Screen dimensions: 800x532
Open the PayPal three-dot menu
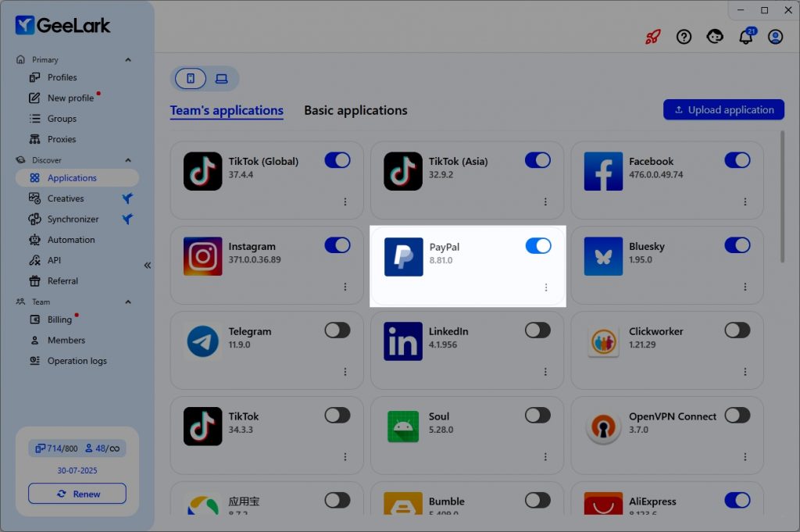[x=546, y=287]
